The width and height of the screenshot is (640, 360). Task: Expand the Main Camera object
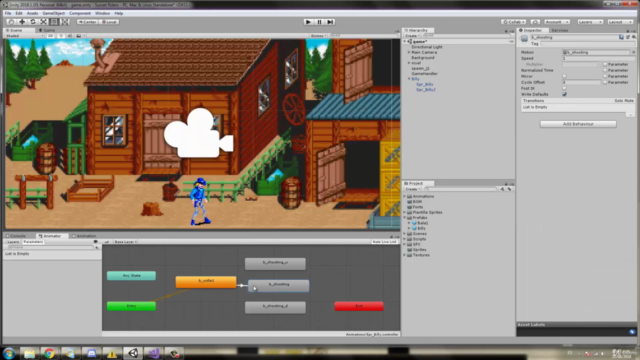(x=409, y=52)
